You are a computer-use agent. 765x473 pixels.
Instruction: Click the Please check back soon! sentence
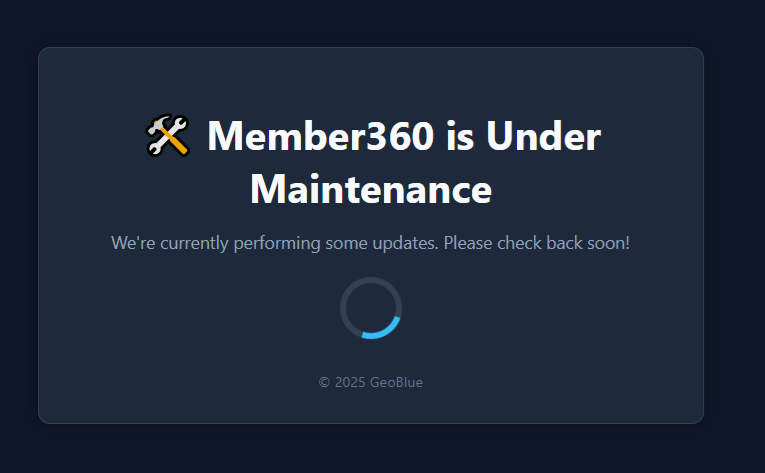click(537, 243)
